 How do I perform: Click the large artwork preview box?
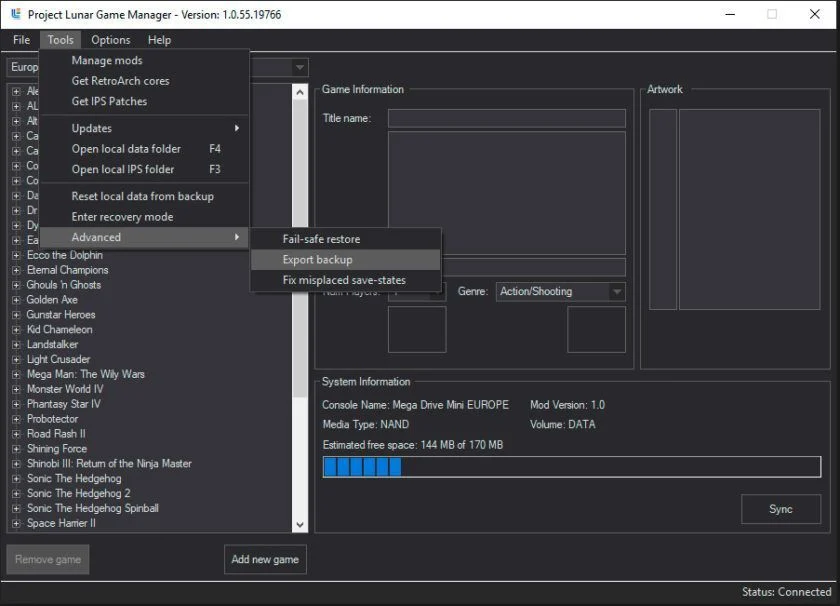pyautogui.click(x=749, y=210)
